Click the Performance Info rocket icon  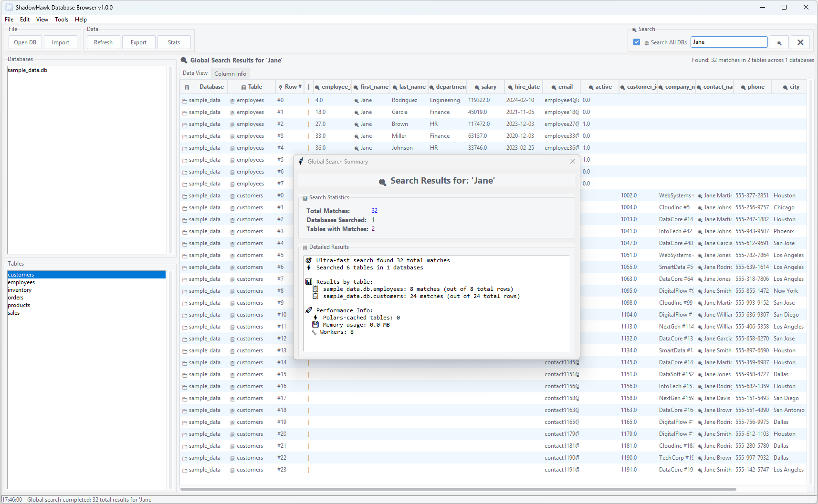point(309,310)
